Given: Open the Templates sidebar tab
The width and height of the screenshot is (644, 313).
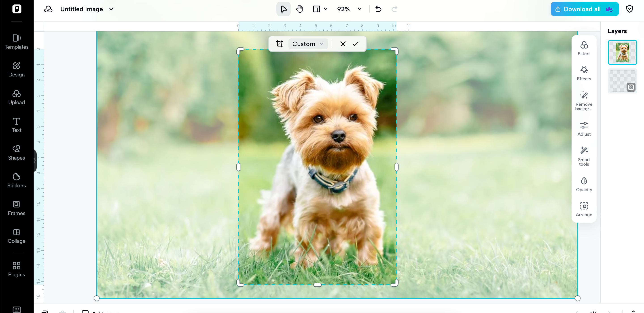Looking at the screenshot, I should click(17, 42).
